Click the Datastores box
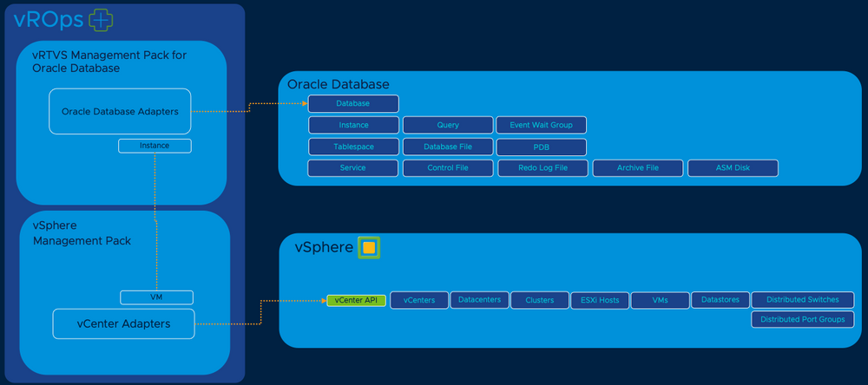The height and width of the screenshot is (385, 868). coord(720,300)
